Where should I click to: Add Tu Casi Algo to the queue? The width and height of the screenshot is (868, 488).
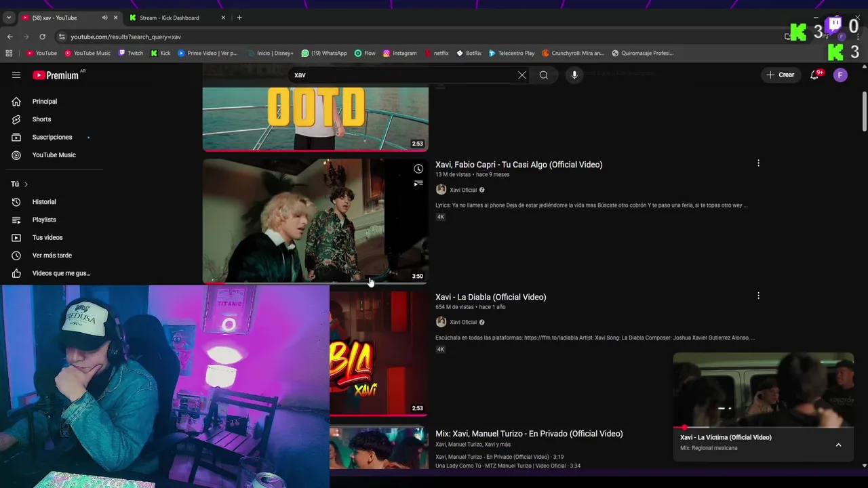tap(418, 184)
